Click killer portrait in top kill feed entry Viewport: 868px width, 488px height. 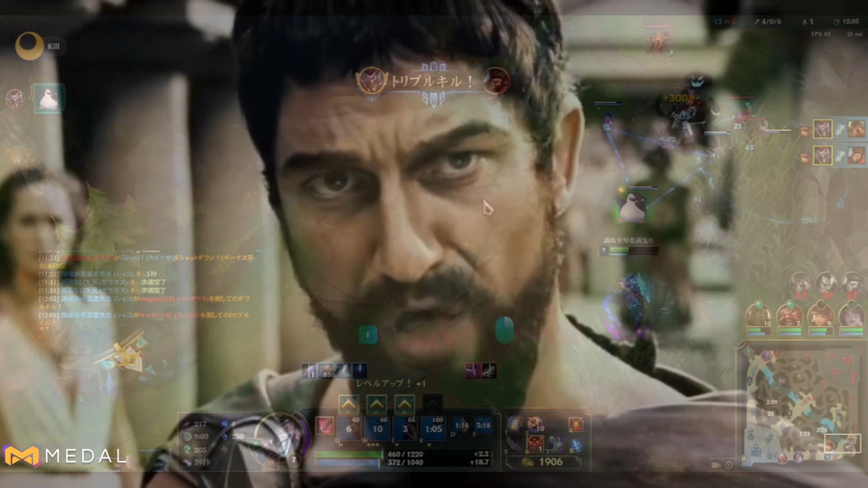point(823,129)
